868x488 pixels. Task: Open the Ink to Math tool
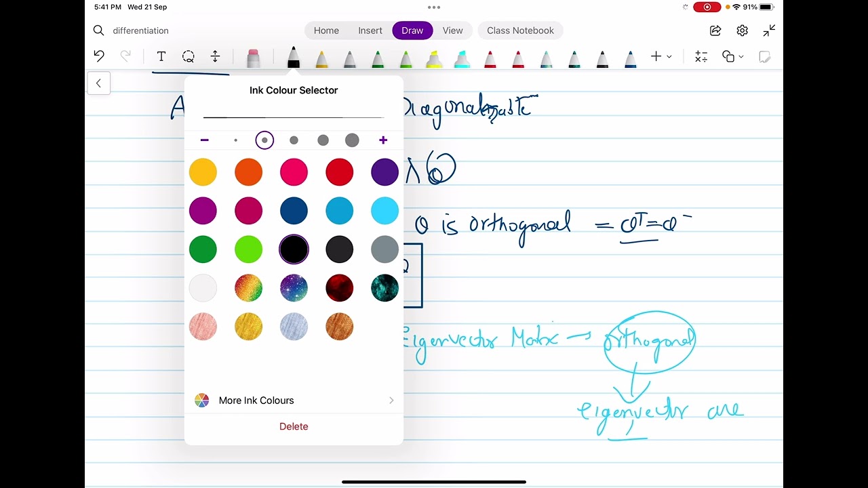[701, 56]
